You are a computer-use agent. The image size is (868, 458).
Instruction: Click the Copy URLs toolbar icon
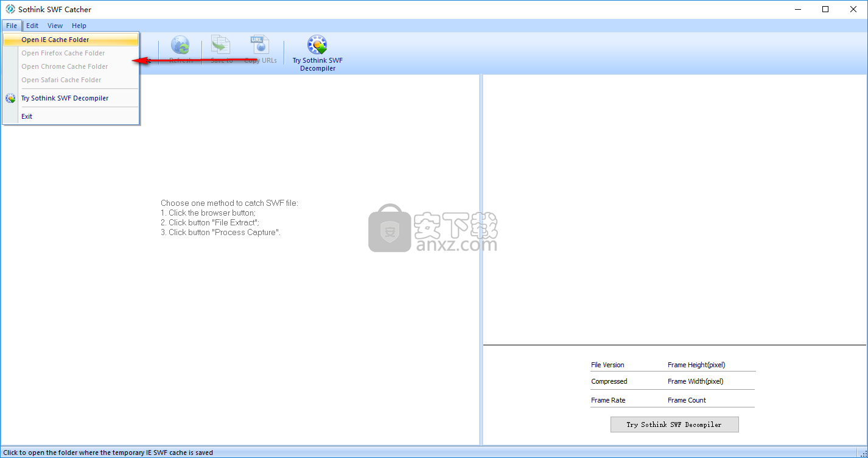[x=260, y=44]
